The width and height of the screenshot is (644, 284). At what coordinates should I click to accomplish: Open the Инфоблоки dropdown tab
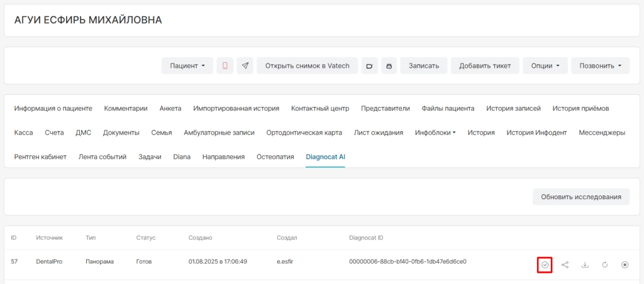[x=435, y=133]
